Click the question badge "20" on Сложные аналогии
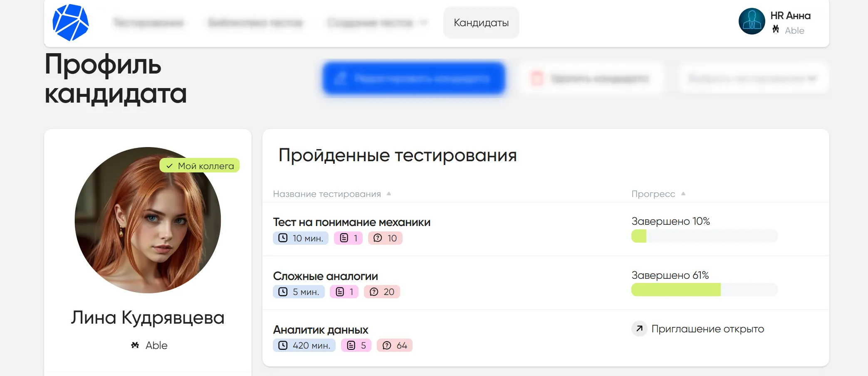Screen dimensions: 868x376 click(x=381, y=292)
